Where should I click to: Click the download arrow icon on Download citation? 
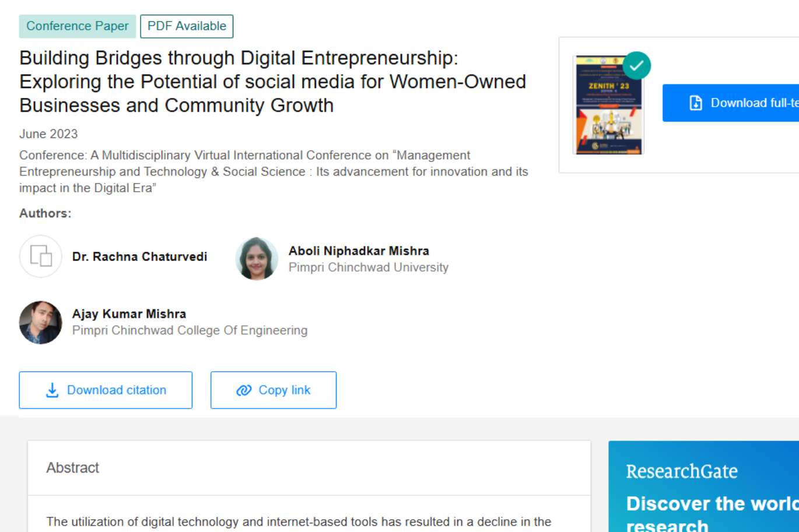tap(53, 389)
